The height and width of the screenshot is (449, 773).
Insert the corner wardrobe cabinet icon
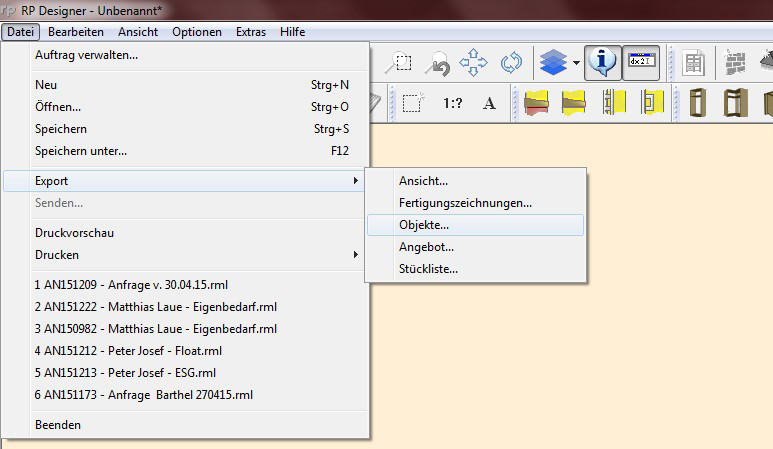(x=735, y=103)
